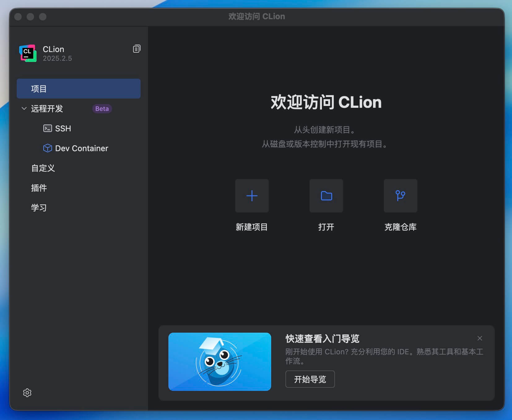Open the 自定义 section

tap(43, 168)
